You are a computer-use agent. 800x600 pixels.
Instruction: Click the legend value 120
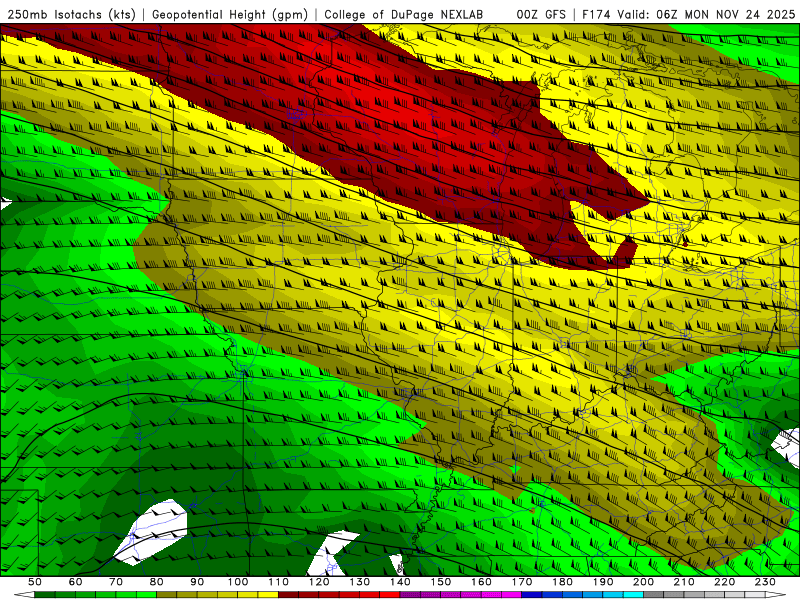click(319, 582)
